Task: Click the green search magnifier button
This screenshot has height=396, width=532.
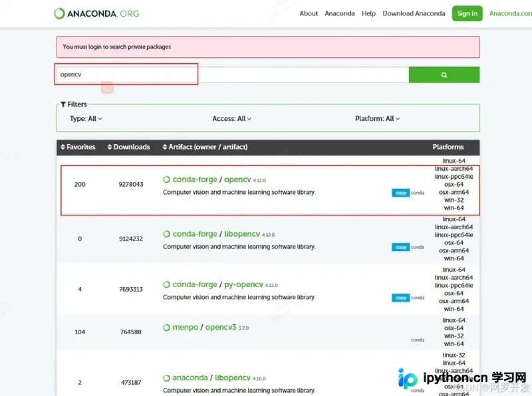Action: tap(444, 74)
